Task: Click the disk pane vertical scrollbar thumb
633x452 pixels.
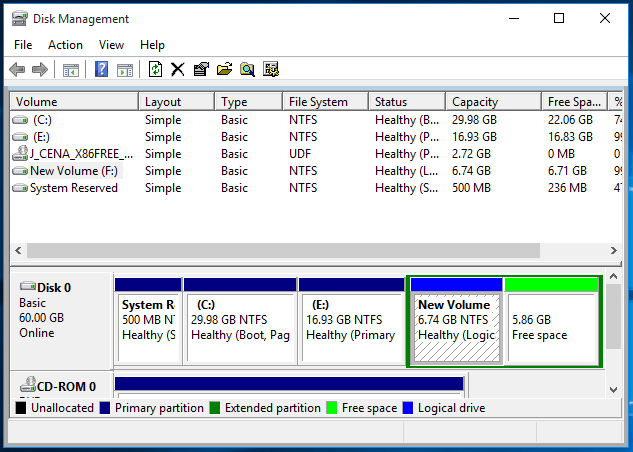Action: [614, 316]
